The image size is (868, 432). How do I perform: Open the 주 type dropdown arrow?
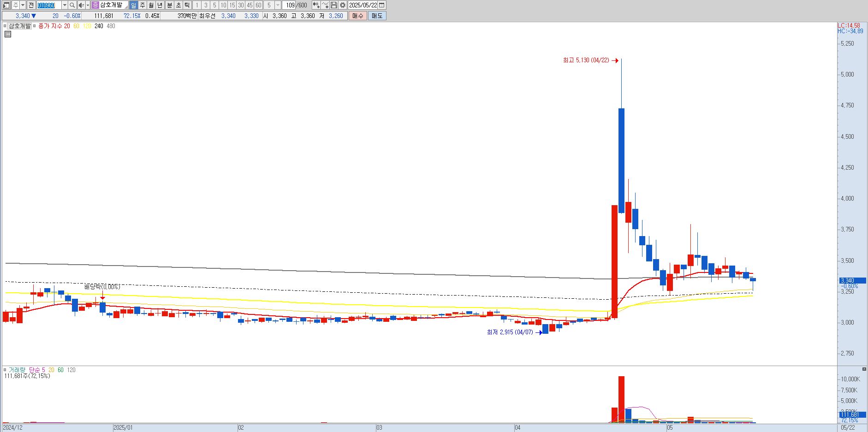pos(23,5)
